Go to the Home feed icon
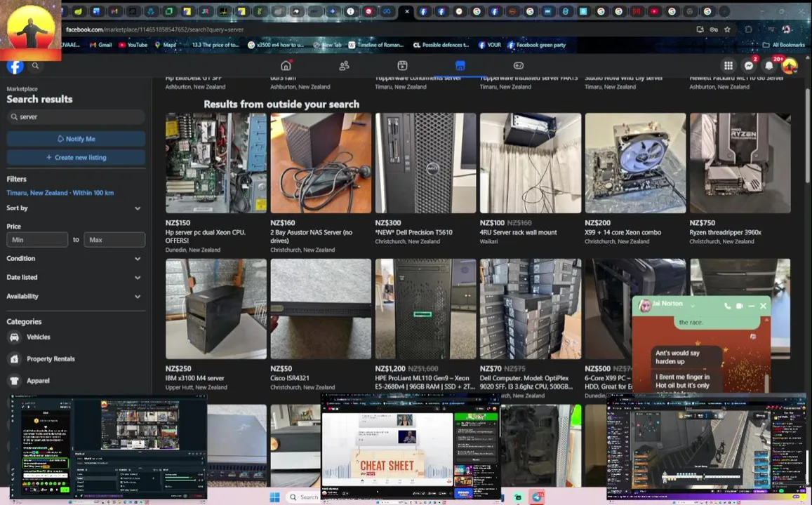The image size is (812, 505). pyautogui.click(x=286, y=65)
